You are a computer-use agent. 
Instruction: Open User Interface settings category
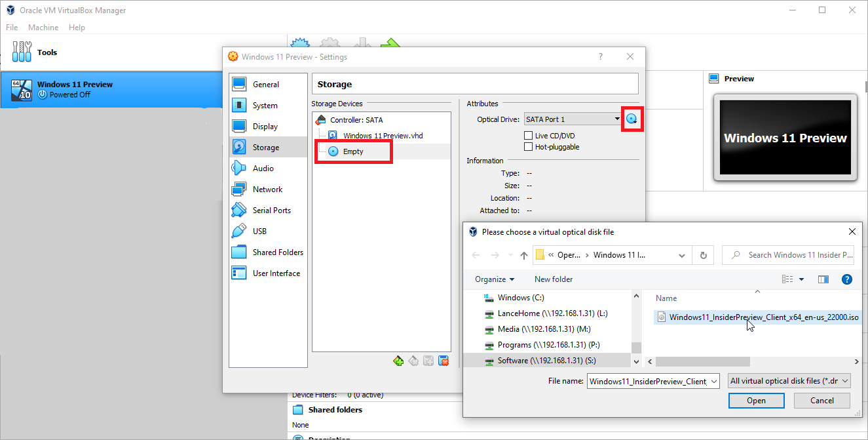(268, 273)
